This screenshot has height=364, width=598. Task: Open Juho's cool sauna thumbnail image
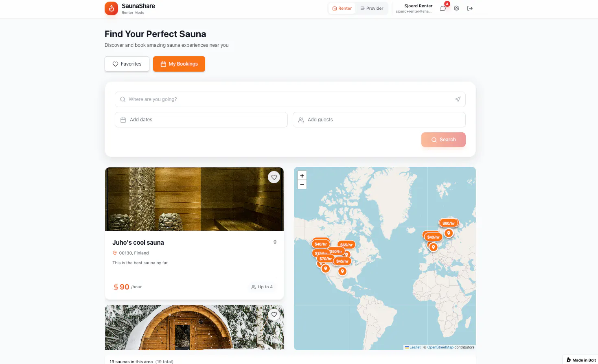tap(194, 199)
